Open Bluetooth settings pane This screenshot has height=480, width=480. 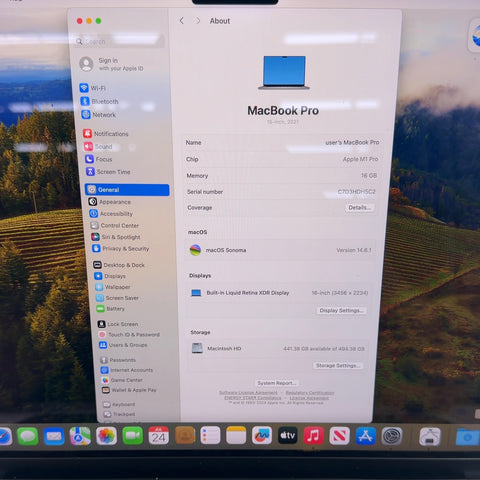(x=99, y=101)
